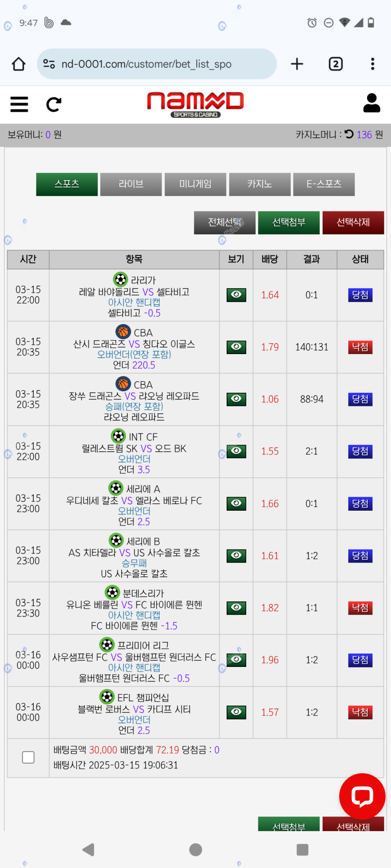Screen dimensions: 391x868
Task: Refresh casino money balance icon
Action: (349, 134)
